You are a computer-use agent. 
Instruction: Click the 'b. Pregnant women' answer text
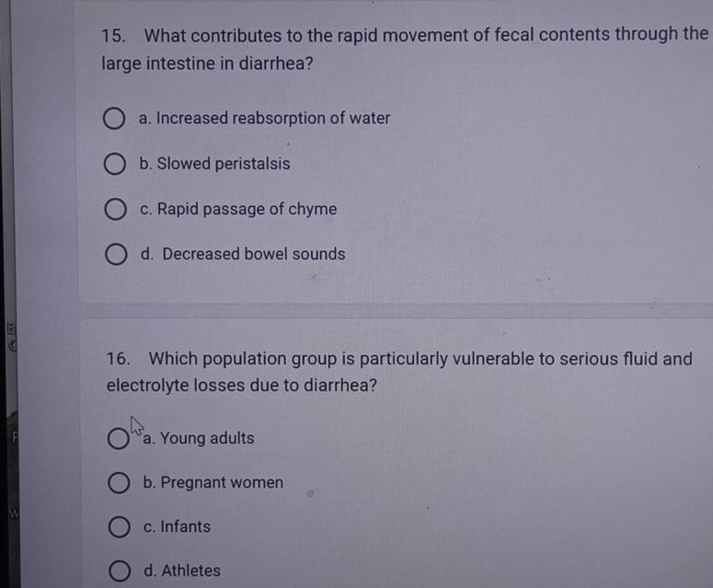point(213,483)
